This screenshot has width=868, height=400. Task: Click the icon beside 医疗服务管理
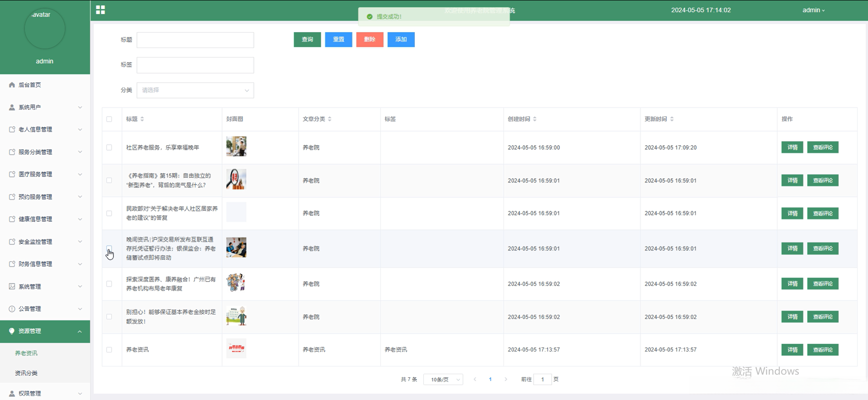point(12,174)
